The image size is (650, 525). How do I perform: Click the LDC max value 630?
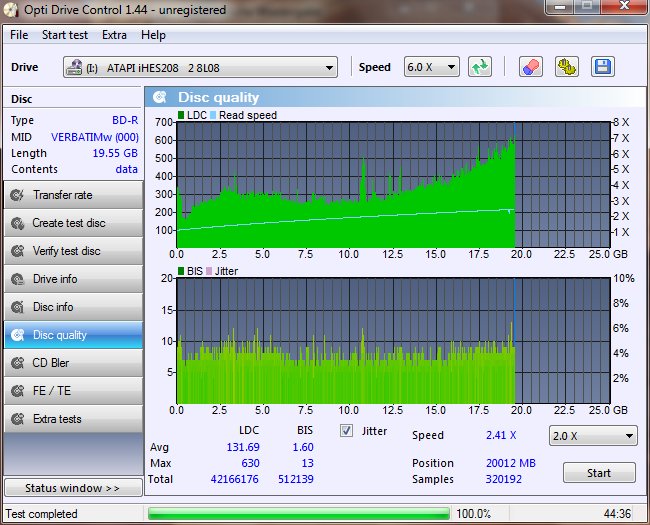250,463
